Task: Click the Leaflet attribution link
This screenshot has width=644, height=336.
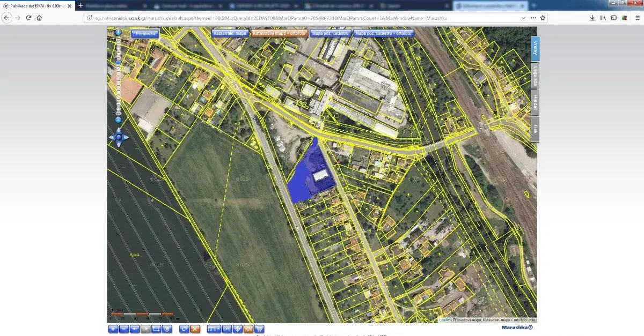Action: click(x=445, y=319)
